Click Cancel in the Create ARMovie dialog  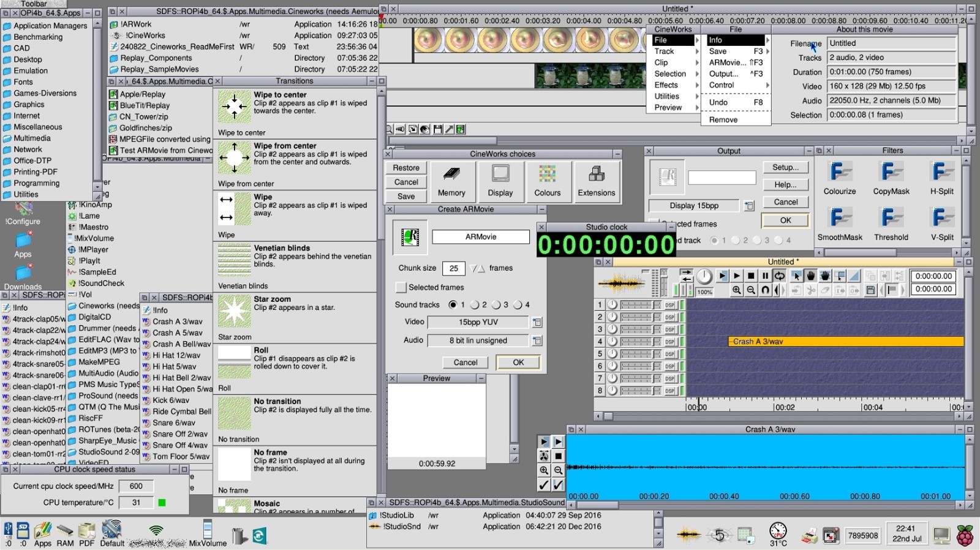coord(466,363)
